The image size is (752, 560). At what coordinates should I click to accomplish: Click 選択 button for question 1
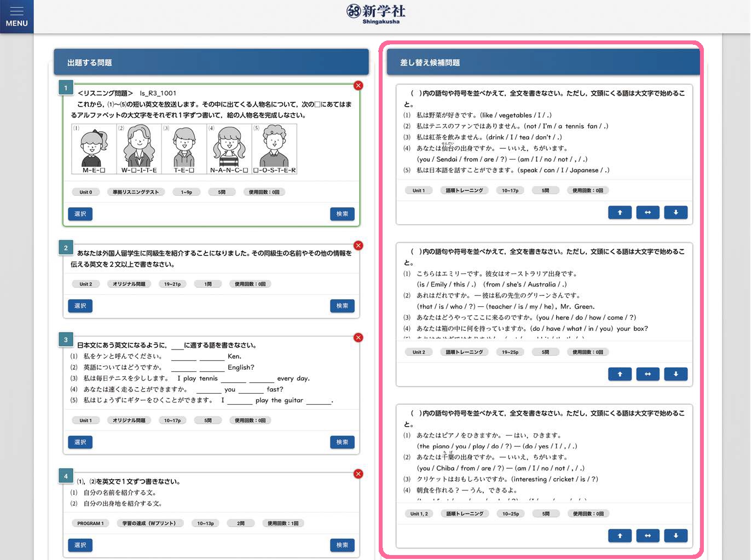point(80,214)
